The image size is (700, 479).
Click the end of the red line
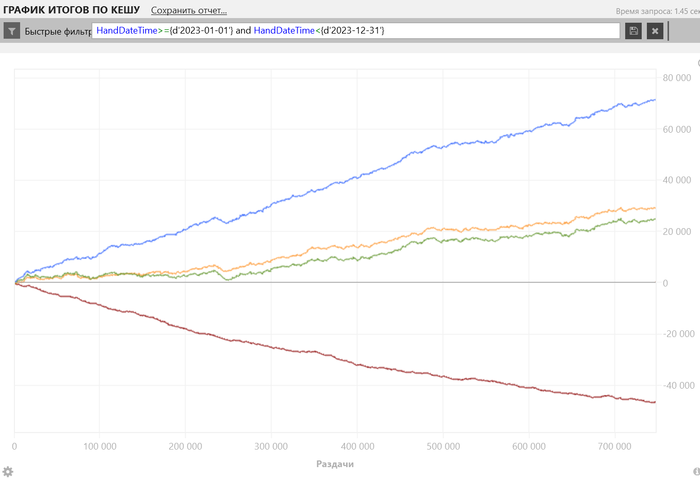point(655,402)
